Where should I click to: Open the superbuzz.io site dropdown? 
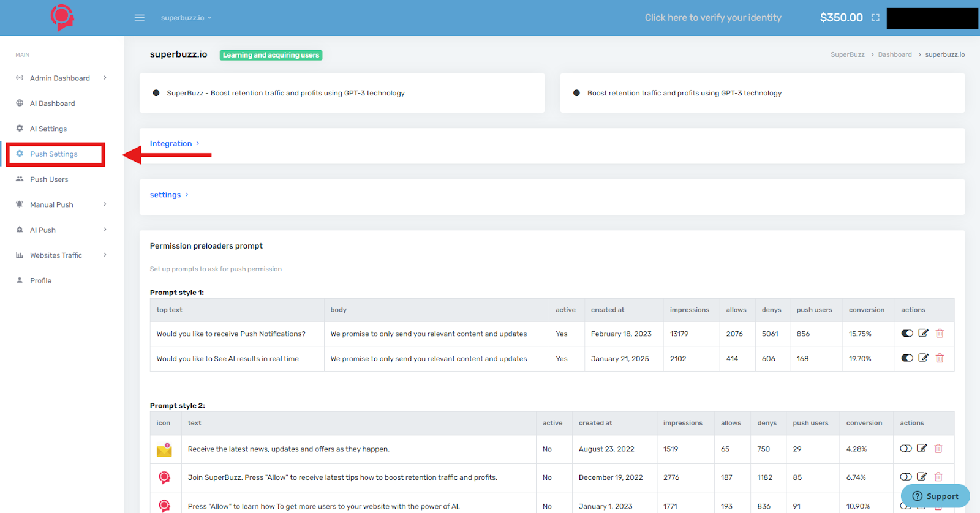(186, 18)
